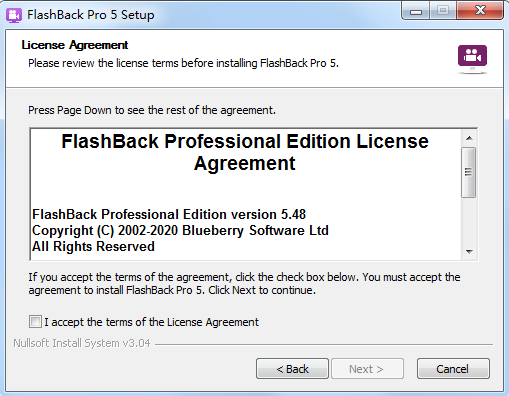The width and height of the screenshot is (509, 396).
Task: Tick the accept License Agreement checkbox
Action: [35, 322]
